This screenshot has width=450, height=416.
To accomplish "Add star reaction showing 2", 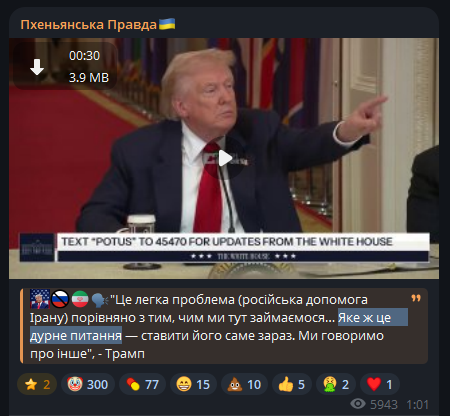I will (37, 384).
